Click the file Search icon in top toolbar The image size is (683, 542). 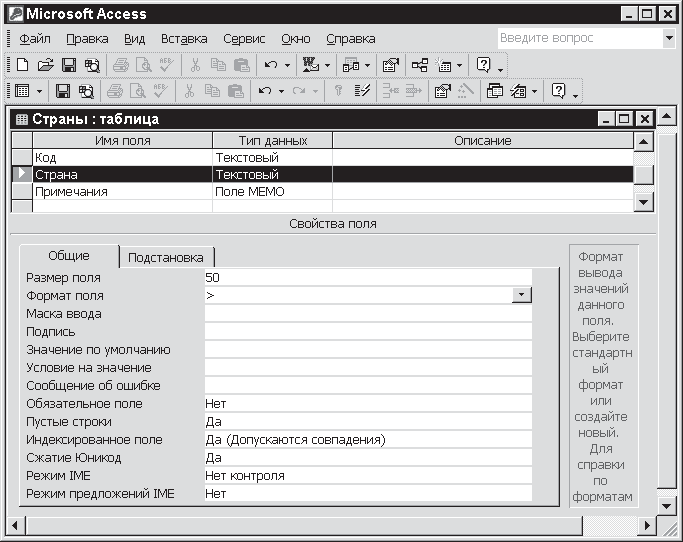92,65
